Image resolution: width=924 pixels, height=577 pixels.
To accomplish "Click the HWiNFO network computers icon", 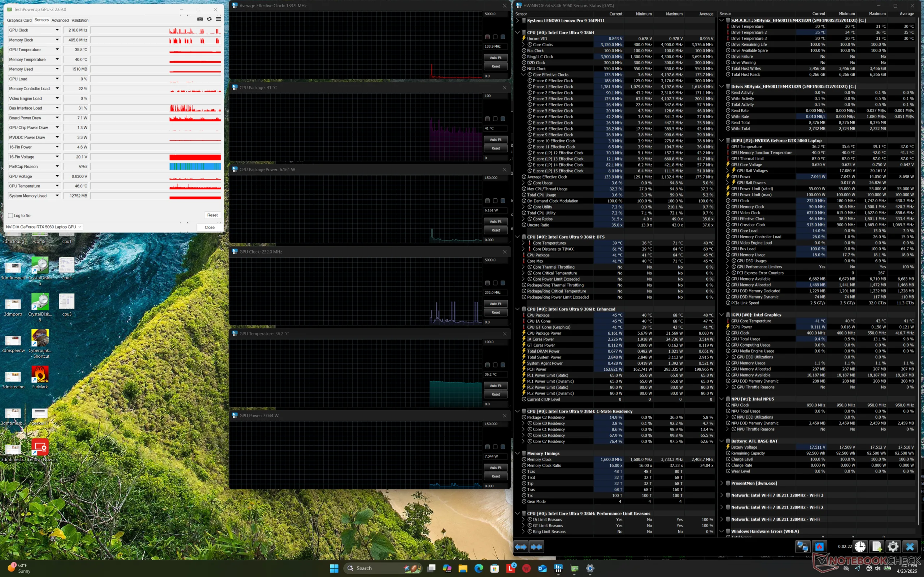I will pyautogui.click(x=802, y=547).
